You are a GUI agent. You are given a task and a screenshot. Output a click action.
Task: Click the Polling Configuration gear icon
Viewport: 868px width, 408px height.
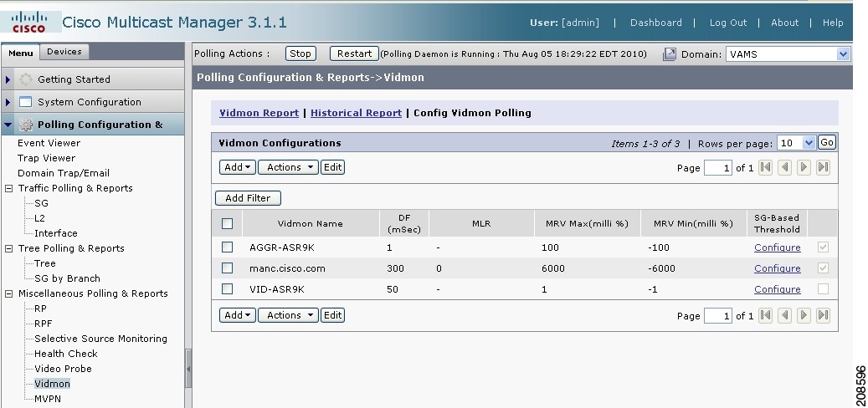point(25,125)
